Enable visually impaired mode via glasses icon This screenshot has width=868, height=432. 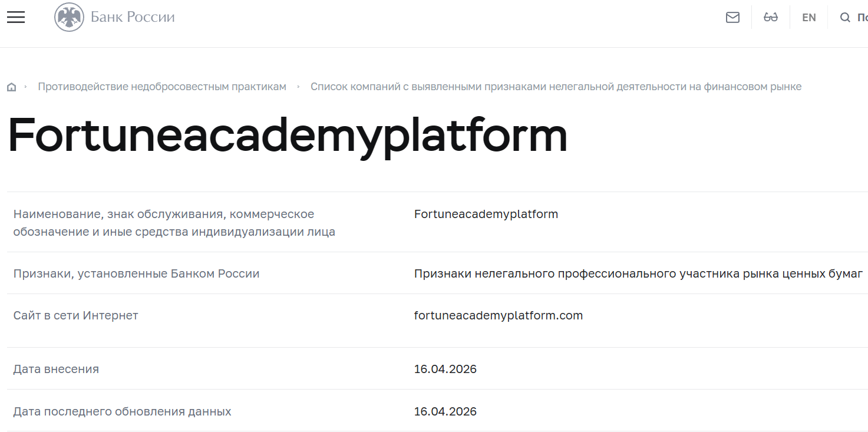770,17
